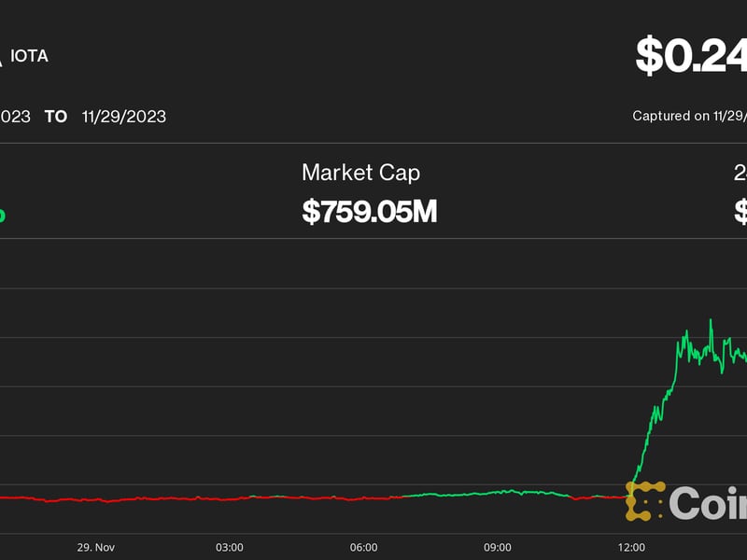Screen dimensions: 747x560
Task: Select the Market Cap heading
Action: click(360, 173)
